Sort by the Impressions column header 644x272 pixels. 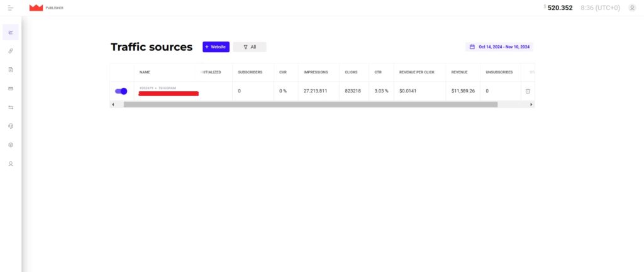click(x=315, y=72)
